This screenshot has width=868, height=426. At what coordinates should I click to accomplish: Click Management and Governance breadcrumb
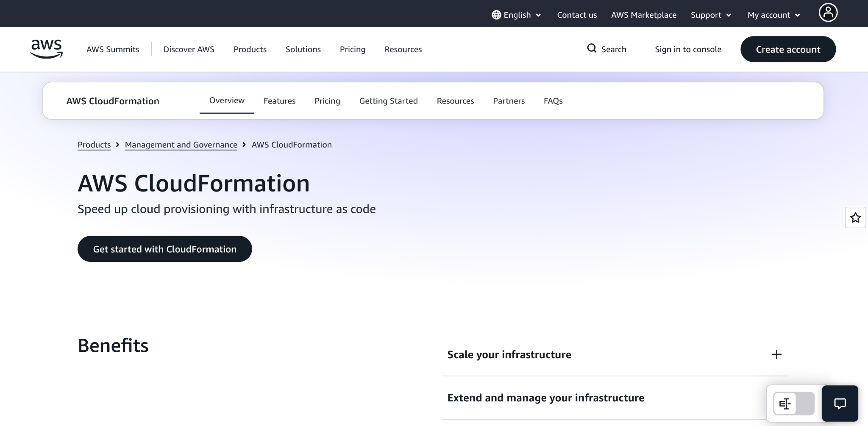[181, 145]
